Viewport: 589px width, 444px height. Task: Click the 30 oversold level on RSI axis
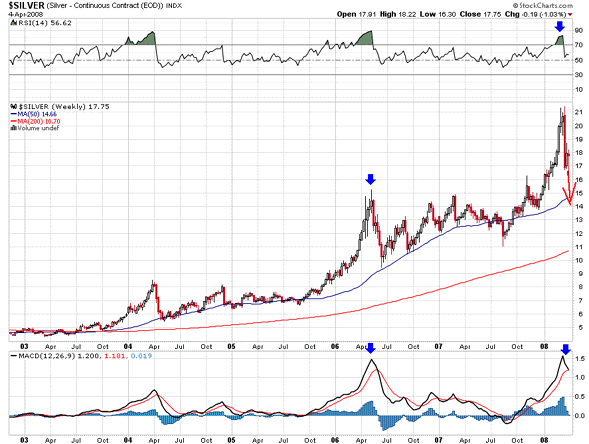tap(579, 75)
